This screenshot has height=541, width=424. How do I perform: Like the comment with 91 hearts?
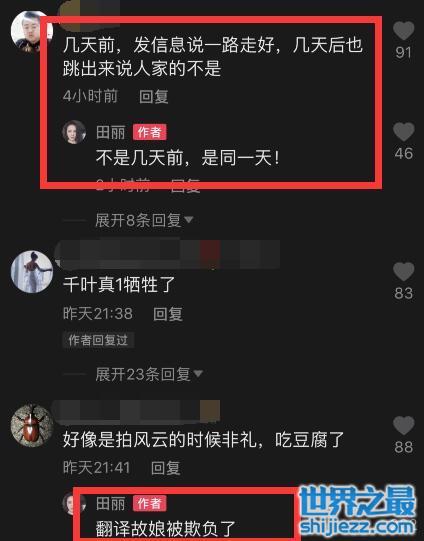(403, 31)
